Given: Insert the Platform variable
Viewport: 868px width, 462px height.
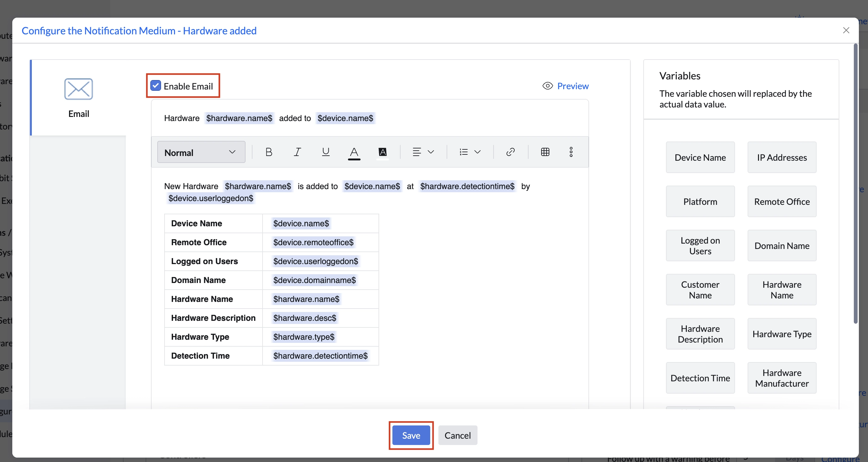Looking at the screenshot, I should click(700, 201).
